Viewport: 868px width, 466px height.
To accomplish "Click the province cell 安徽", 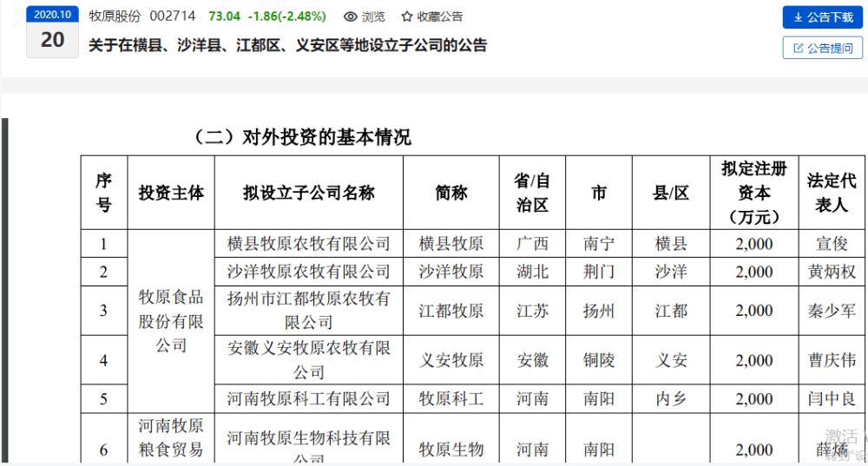I will tap(533, 360).
